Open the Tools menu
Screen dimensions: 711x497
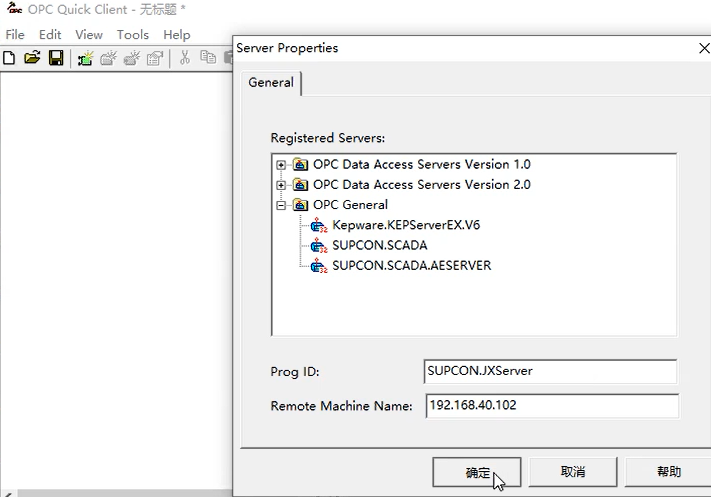[132, 35]
